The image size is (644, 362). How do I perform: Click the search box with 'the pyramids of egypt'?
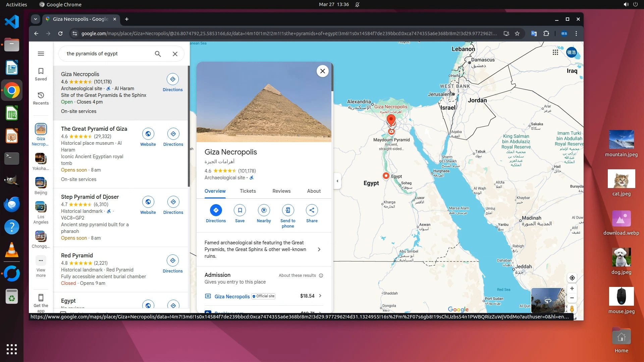107,54
